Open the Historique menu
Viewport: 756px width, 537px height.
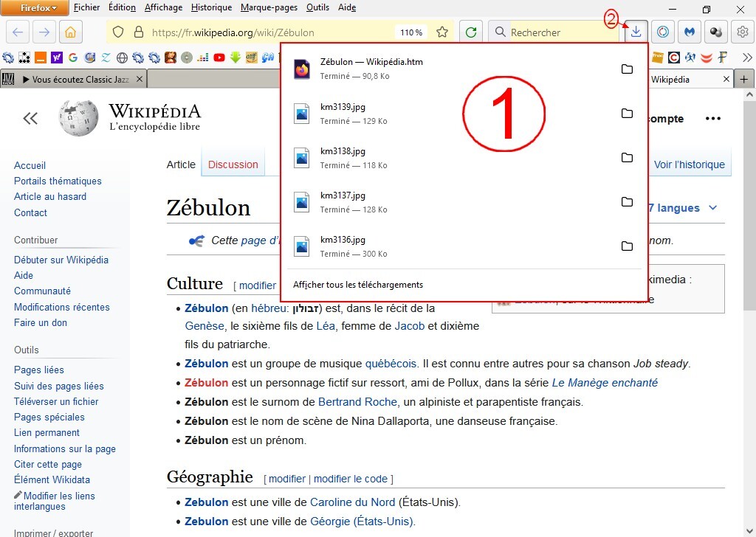[x=211, y=7]
